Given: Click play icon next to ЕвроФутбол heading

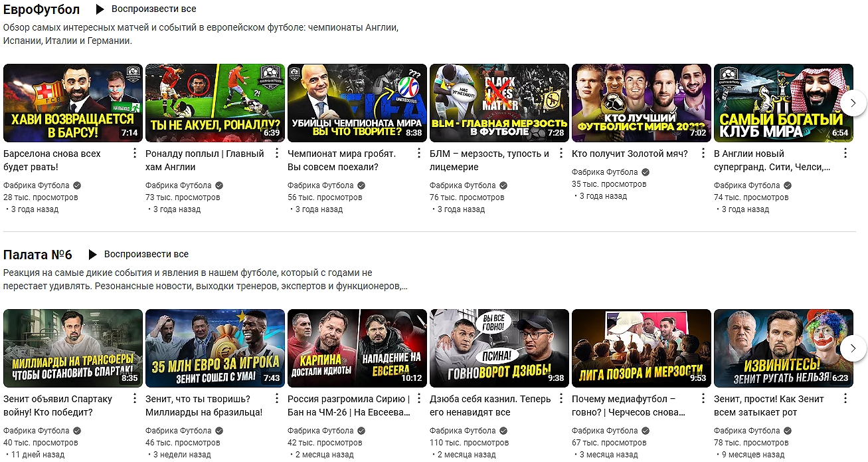Looking at the screenshot, I should click(x=100, y=9).
